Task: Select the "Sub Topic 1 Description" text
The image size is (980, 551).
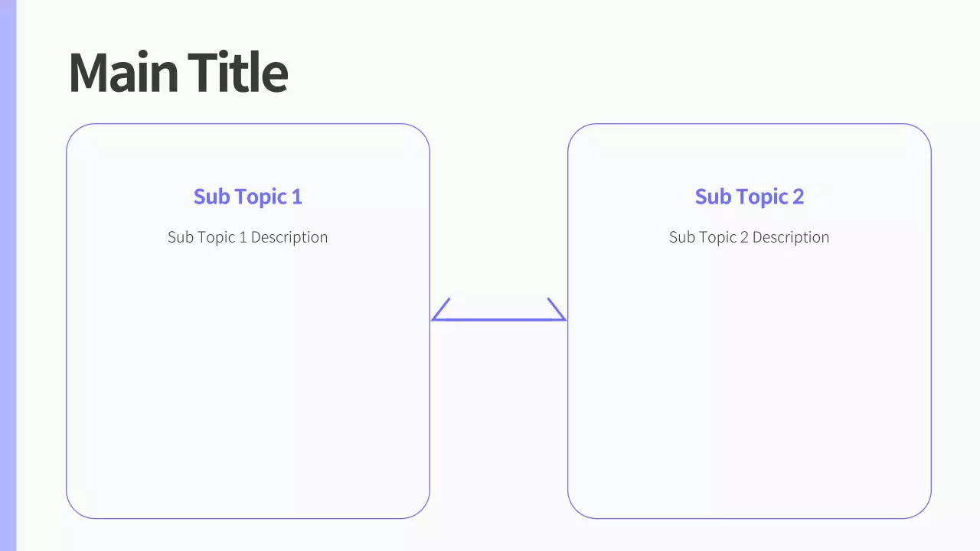Action: 247,237
